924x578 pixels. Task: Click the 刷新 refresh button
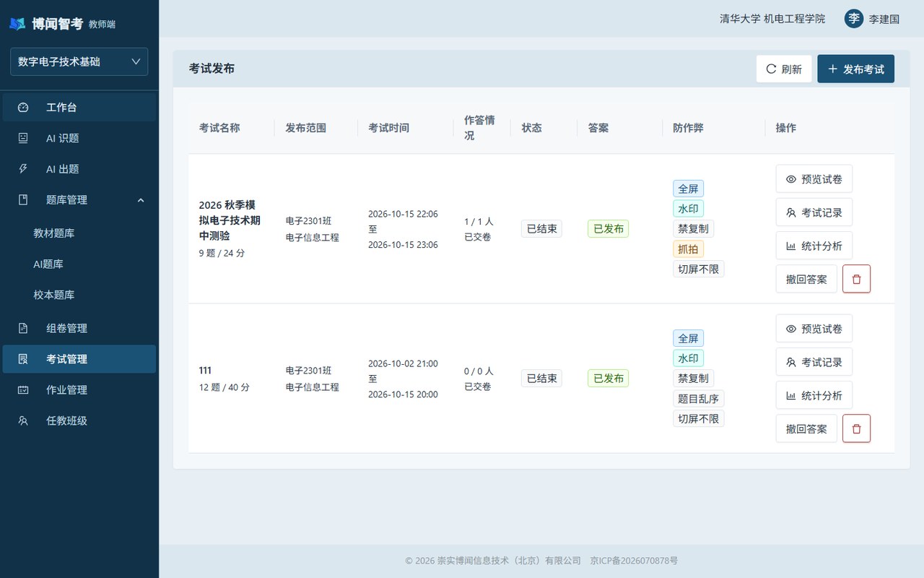[x=784, y=69]
